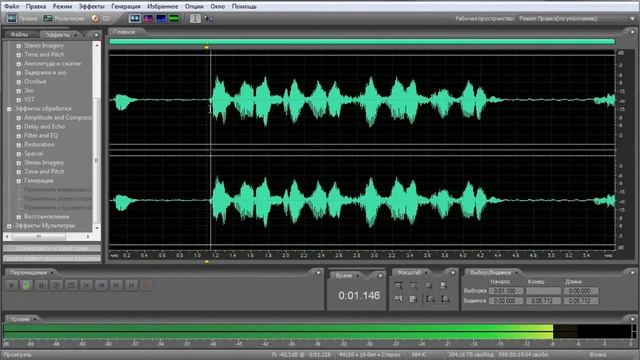This screenshot has width=640, height=360.
Task: Pause playback in the transport panel
Action: coord(41,285)
